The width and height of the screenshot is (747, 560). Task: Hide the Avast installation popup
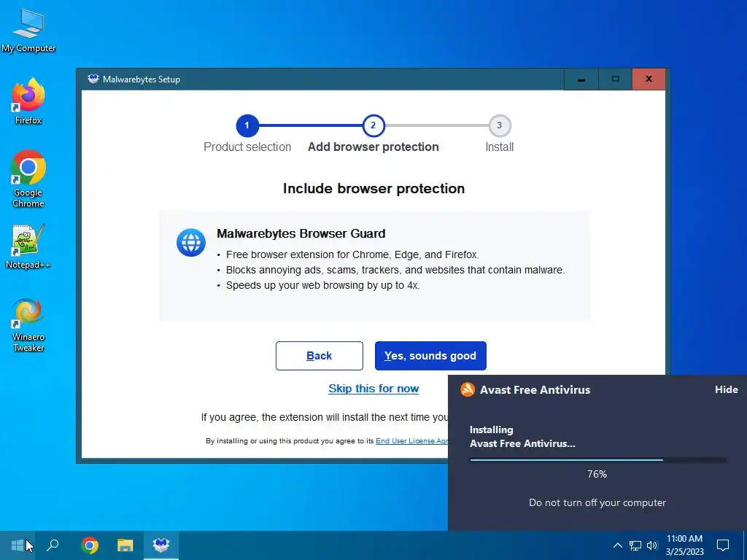(x=726, y=389)
